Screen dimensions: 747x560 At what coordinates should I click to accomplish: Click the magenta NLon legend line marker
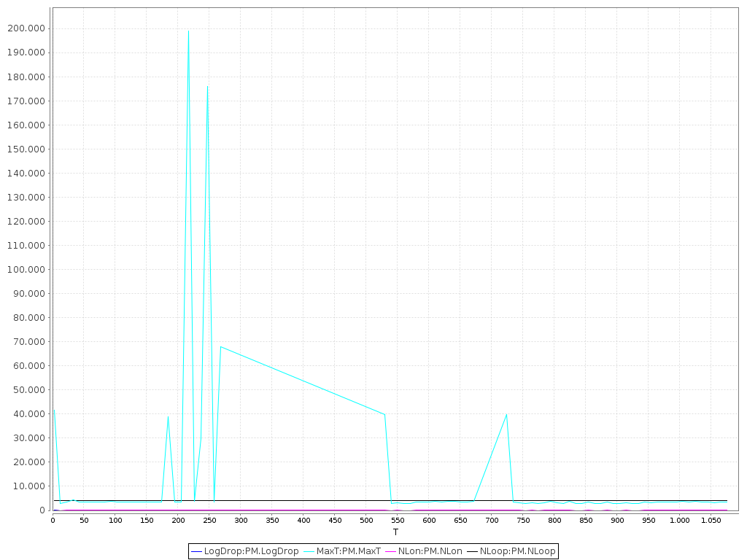[391, 551]
